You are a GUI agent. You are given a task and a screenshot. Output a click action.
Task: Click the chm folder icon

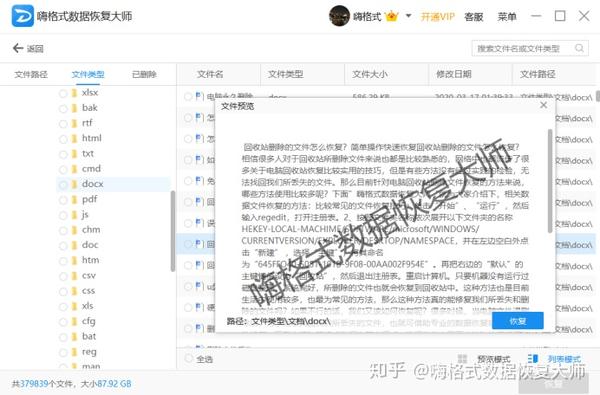click(75, 230)
